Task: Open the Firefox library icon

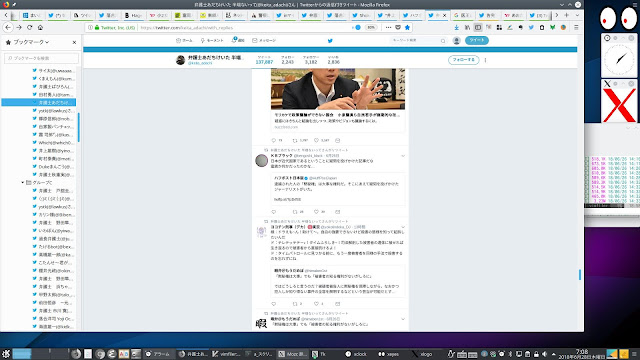Action: point(467,27)
